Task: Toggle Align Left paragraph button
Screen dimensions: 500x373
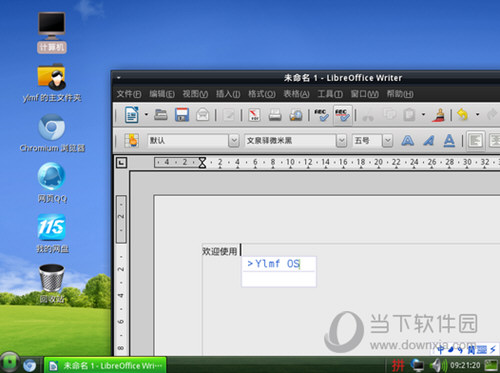Action: click(475, 141)
